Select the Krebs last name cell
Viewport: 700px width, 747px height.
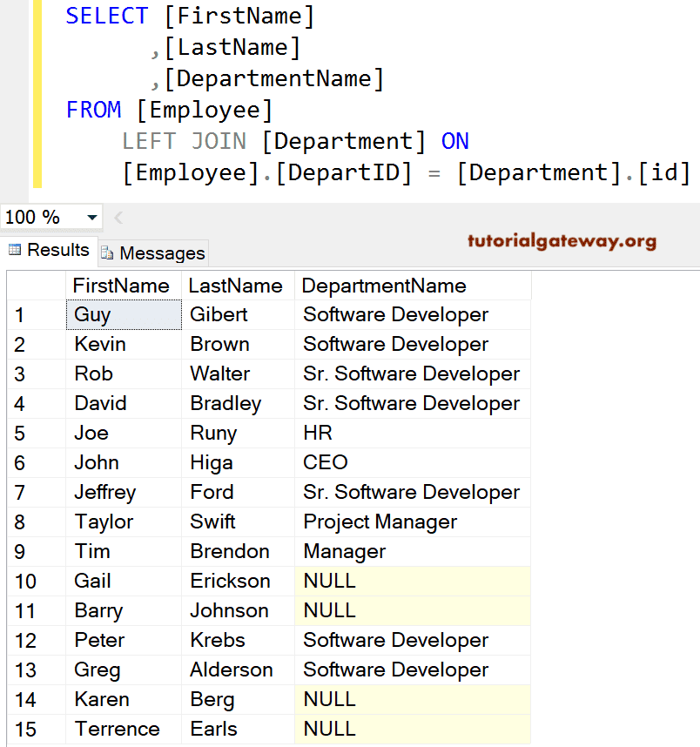click(x=238, y=640)
